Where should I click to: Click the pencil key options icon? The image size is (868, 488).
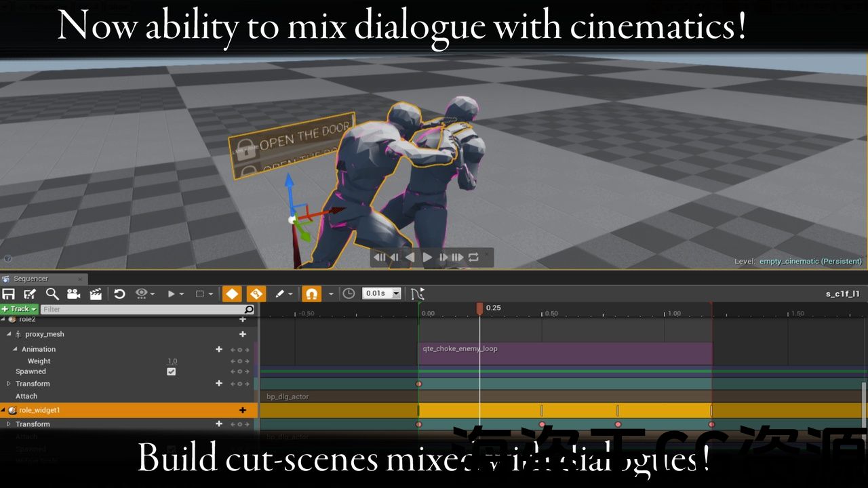pos(279,293)
